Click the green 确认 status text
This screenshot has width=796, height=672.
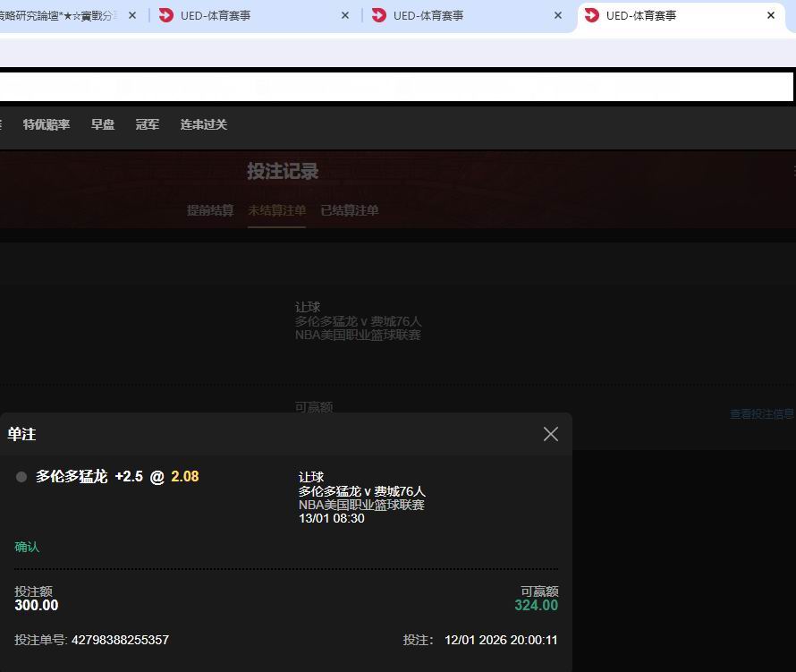click(x=27, y=547)
